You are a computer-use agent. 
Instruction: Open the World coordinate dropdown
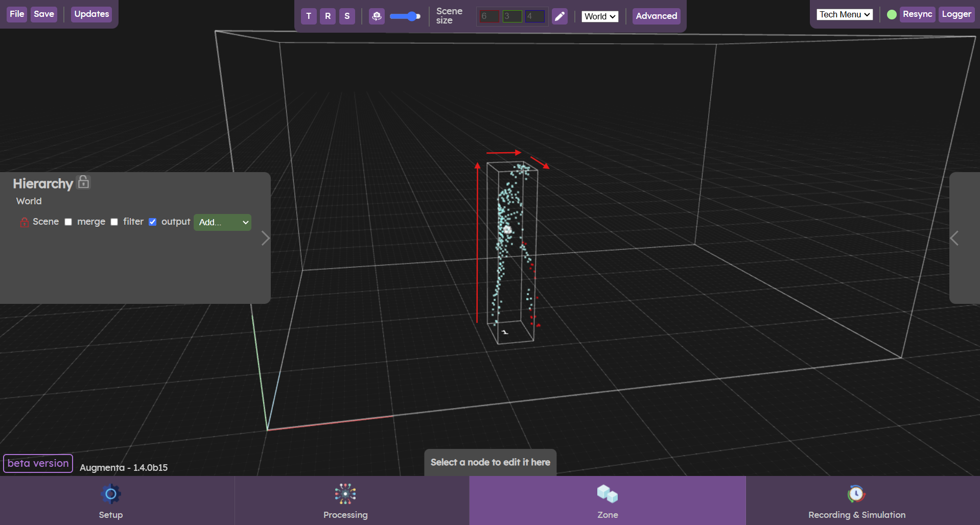coord(600,16)
